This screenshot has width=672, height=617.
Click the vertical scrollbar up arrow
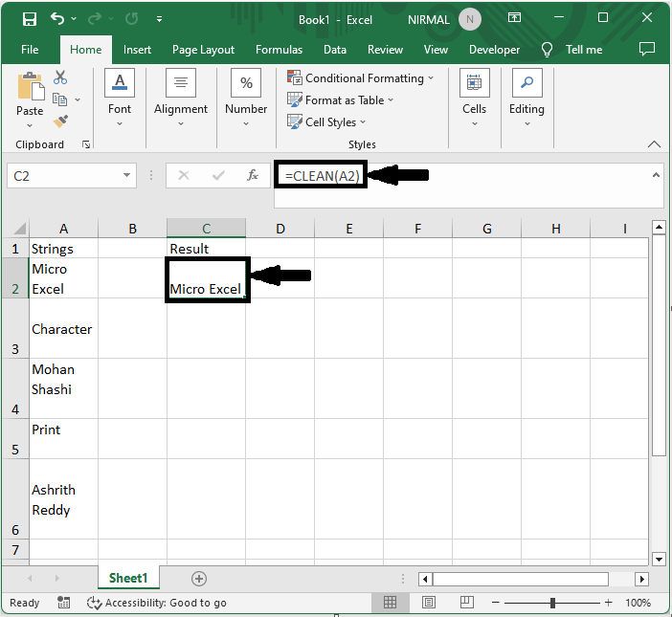coord(659,228)
